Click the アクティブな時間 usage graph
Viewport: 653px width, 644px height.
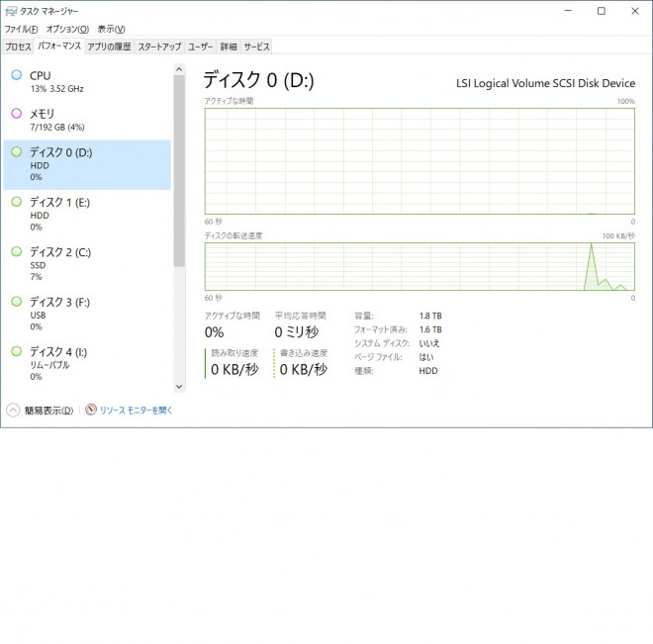click(420, 161)
